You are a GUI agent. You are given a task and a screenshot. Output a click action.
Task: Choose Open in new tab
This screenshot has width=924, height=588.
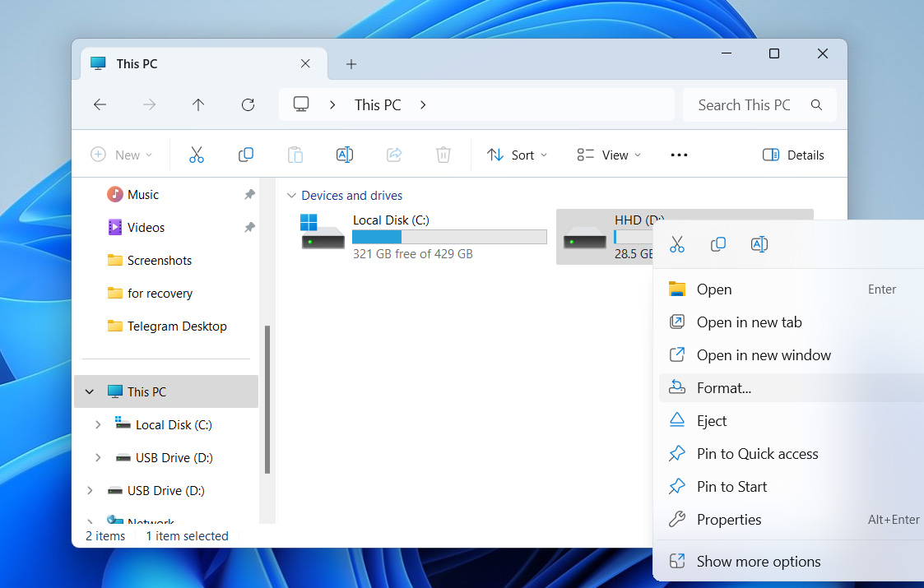[792, 322]
